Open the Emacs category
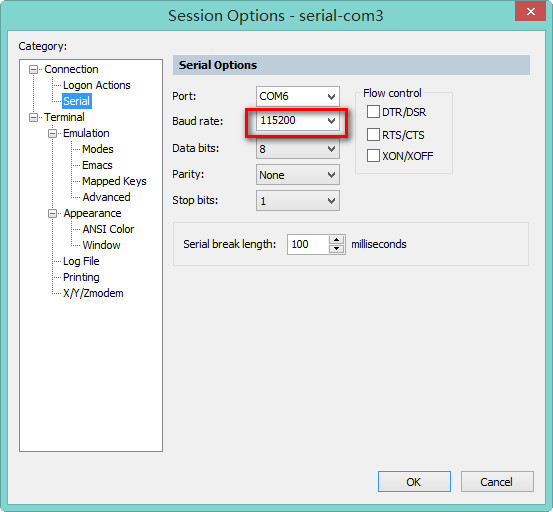This screenshot has width=553, height=512. tap(97, 165)
